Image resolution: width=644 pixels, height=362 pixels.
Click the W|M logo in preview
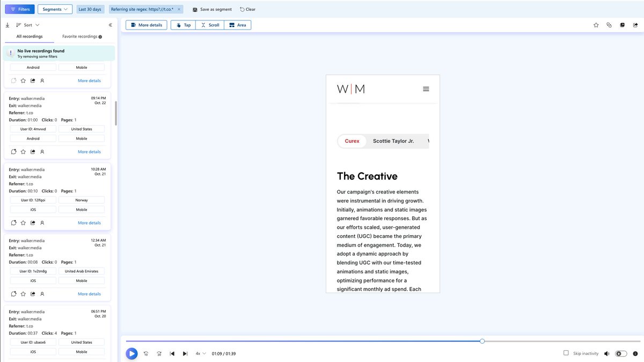click(x=351, y=89)
